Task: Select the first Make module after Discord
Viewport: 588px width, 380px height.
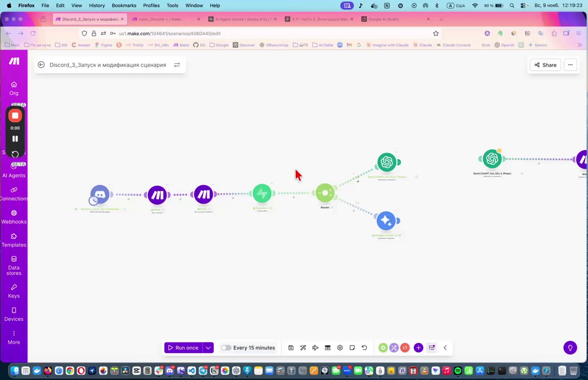Action: click(x=158, y=195)
